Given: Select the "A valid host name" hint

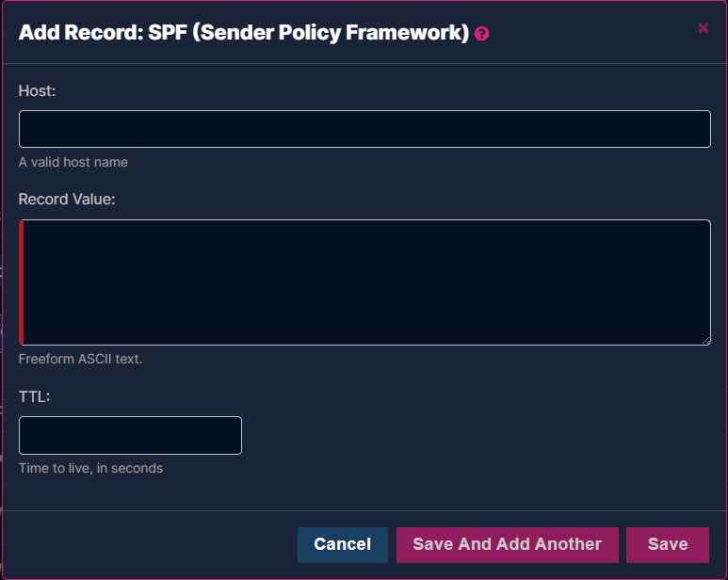Looking at the screenshot, I should [x=73, y=162].
